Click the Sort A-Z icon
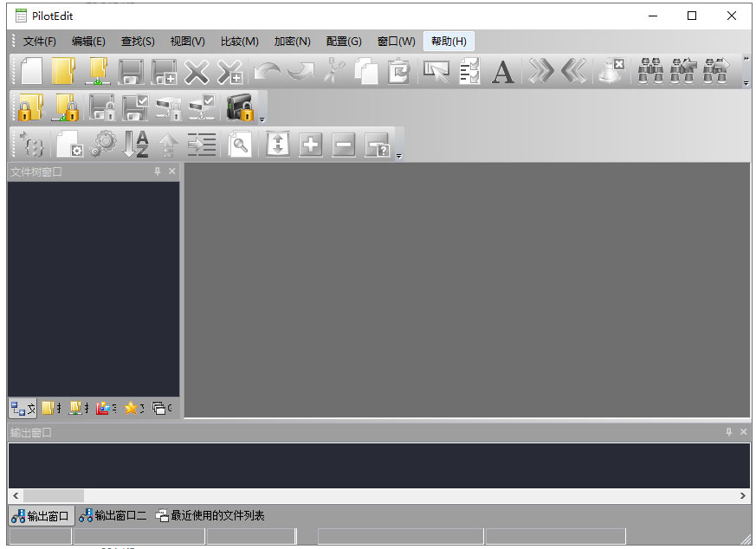 click(x=135, y=144)
